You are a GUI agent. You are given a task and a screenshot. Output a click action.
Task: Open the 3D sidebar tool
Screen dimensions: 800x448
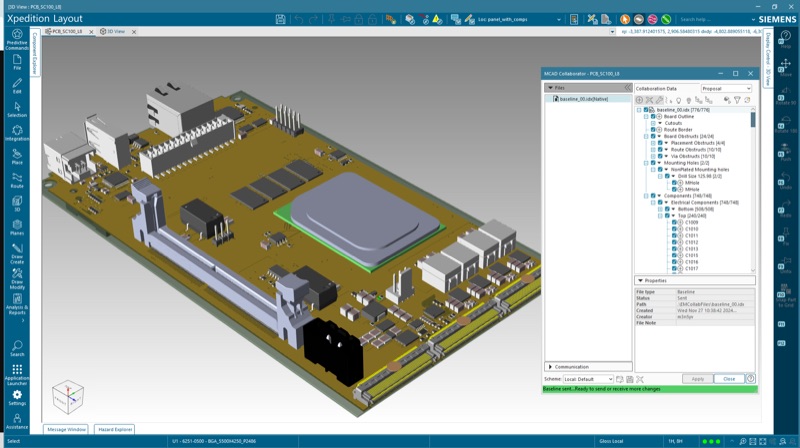click(17, 204)
